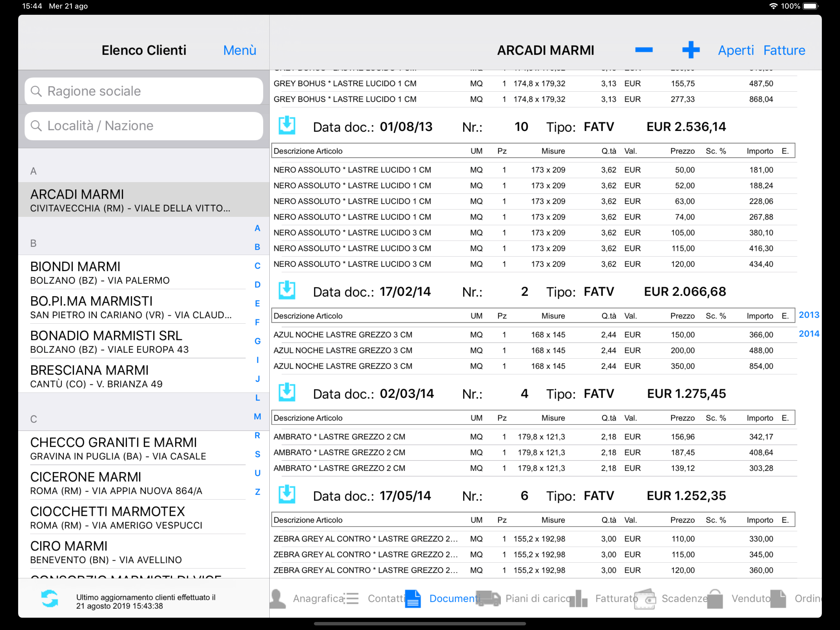
Task: Tap document total EUR 2.536,14
Action: (686, 126)
